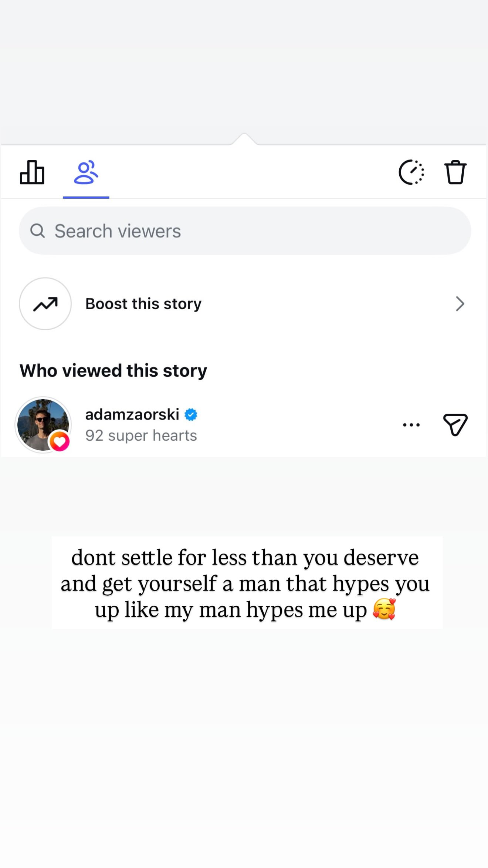The image size is (488, 868).
Task: Open adamzaorski's profile picture
Action: [43, 425]
